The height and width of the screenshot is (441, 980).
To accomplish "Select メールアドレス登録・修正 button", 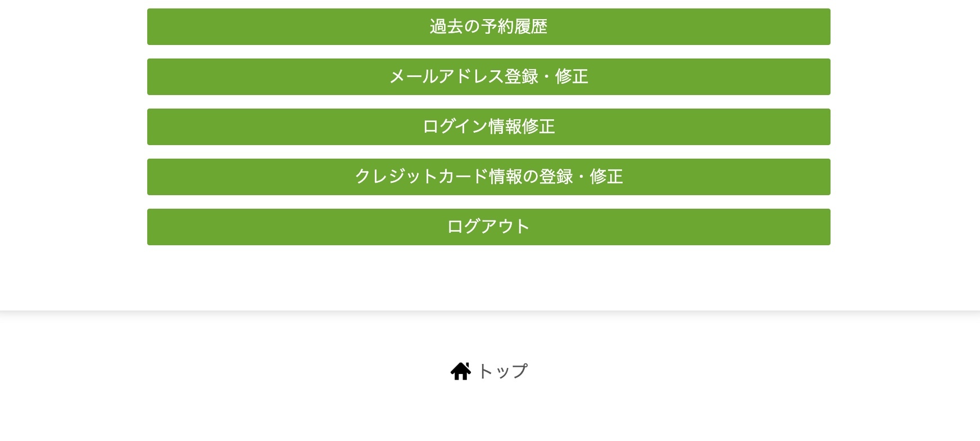I will click(488, 76).
